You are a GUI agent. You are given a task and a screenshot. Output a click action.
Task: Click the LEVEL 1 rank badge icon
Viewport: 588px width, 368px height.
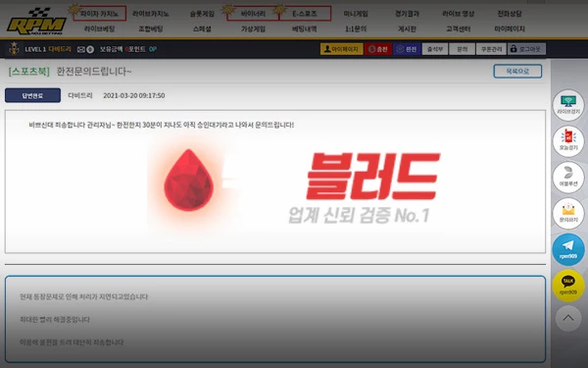[x=14, y=49]
